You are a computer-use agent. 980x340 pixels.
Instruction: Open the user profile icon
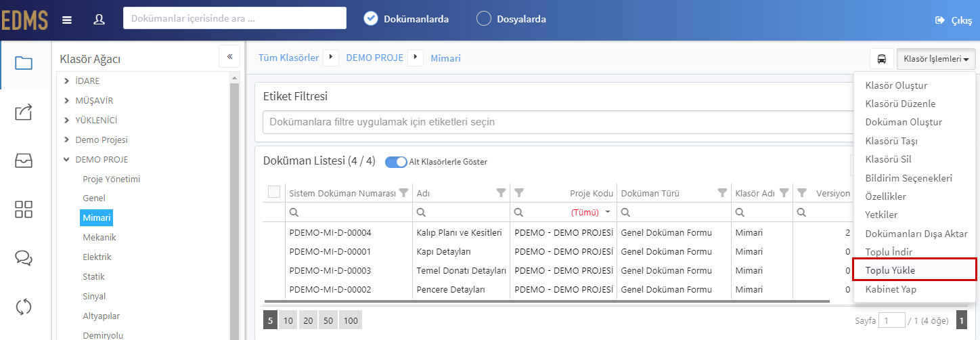[99, 20]
